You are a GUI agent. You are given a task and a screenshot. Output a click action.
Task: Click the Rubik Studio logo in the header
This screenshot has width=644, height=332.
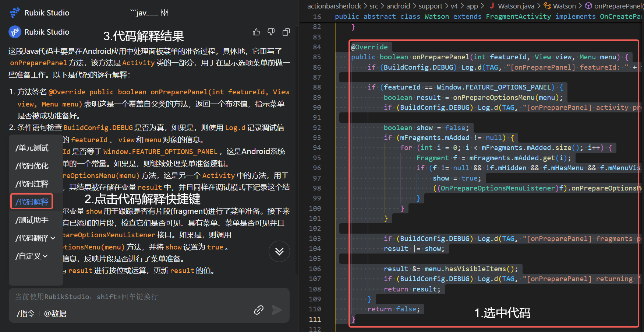15,13
